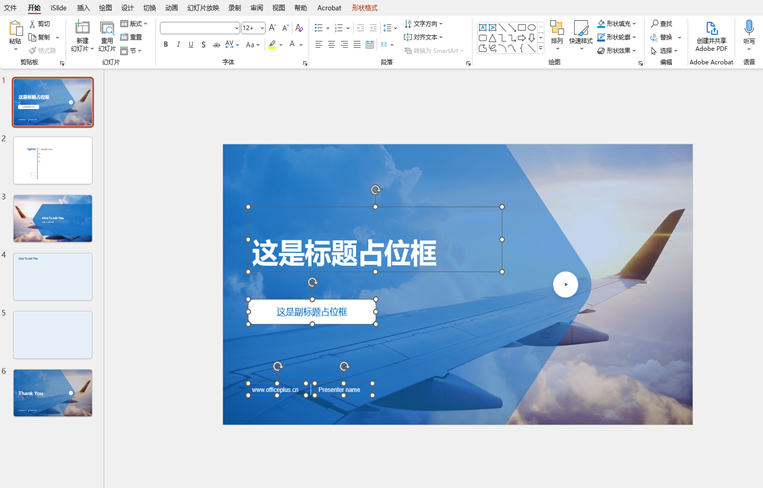Viewport: 763px width, 488px height.
Task: Open the Shape Effects (形状效果) dropdown
Action: click(x=617, y=50)
